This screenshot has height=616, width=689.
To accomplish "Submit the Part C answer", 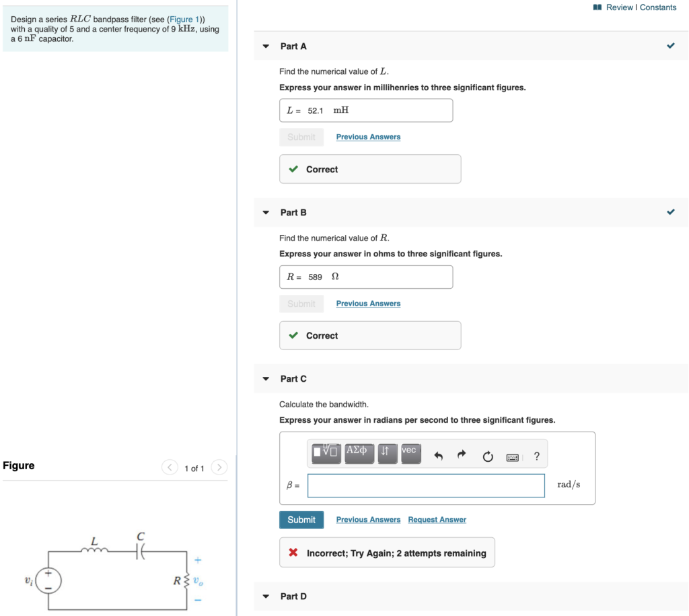I will [301, 519].
